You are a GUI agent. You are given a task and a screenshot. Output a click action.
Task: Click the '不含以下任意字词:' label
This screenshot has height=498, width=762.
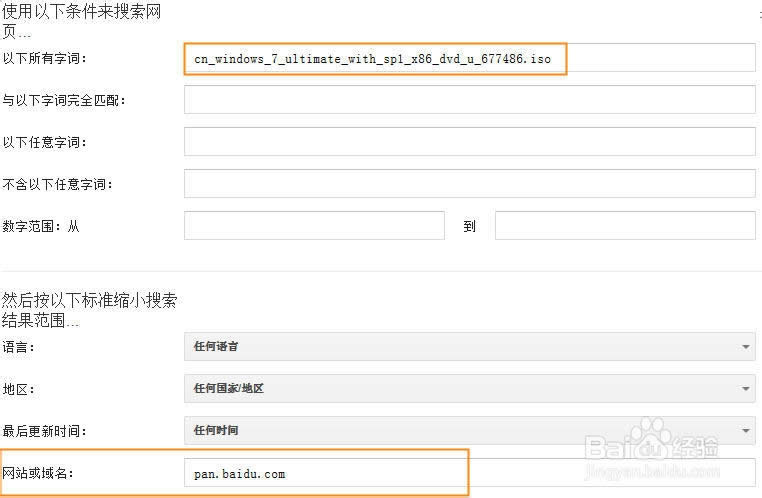click(x=58, y=184)
